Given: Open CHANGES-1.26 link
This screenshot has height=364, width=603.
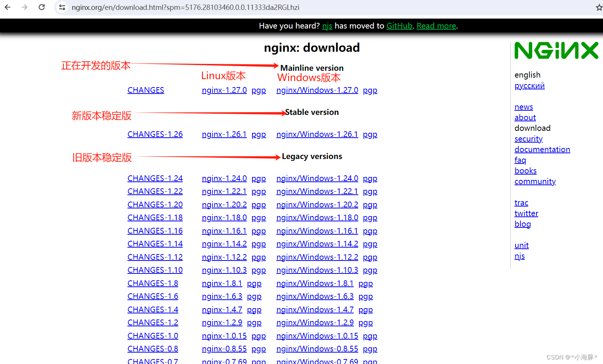Looking at the screenshot, I should pyautogui.click(x=155, y=134).
